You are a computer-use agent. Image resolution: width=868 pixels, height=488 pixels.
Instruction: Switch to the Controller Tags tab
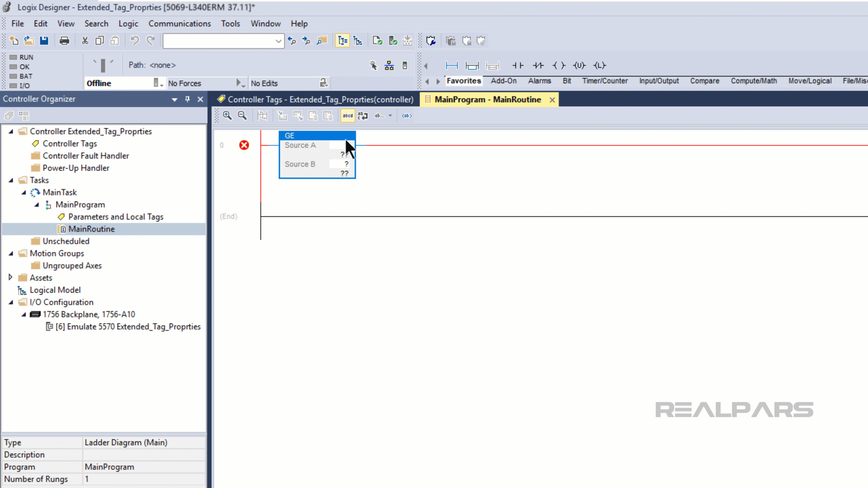coord(315,99)
